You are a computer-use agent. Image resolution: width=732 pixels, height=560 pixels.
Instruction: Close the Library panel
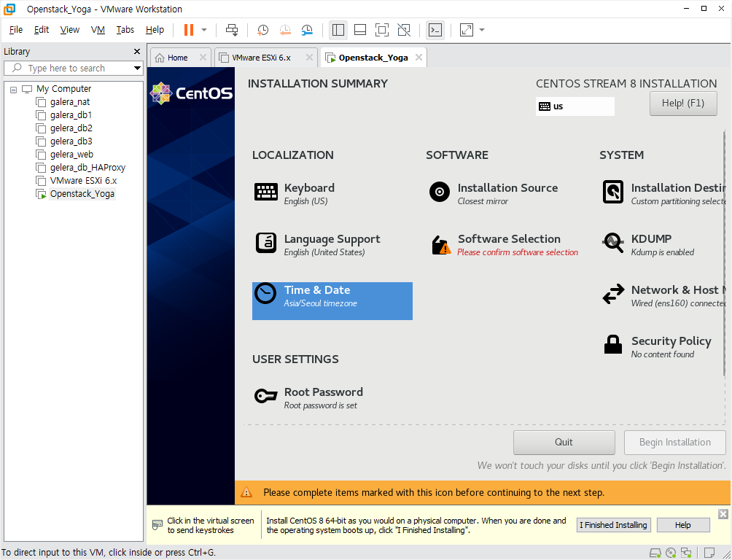click(137, 51)
